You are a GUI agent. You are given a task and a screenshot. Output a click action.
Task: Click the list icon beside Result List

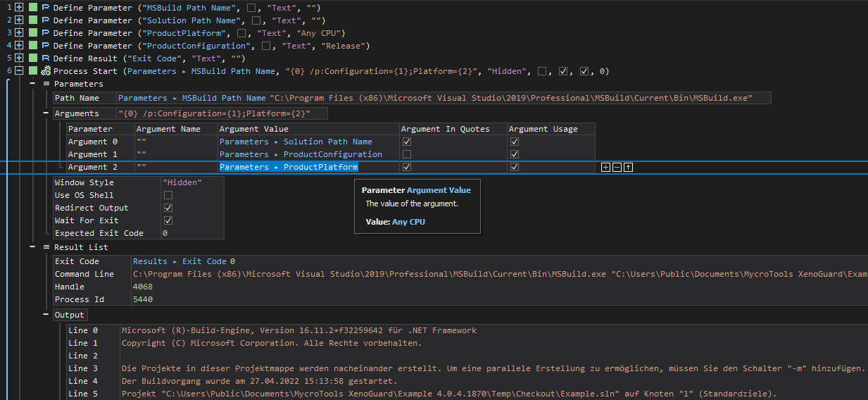tap(46, 247)
